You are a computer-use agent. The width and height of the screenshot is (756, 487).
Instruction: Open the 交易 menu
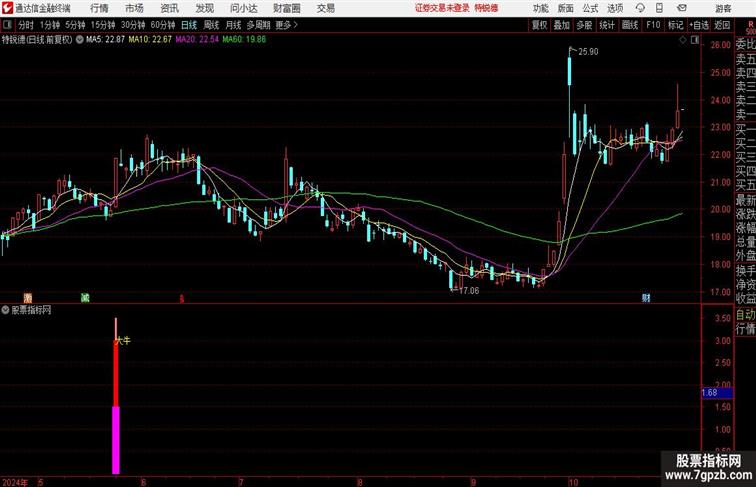coord(325,8)
